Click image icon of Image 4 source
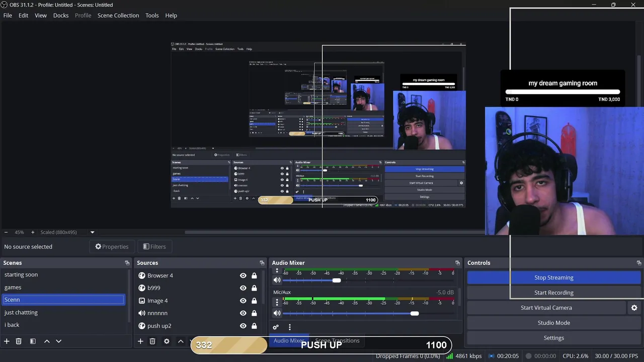 [x=142, y=301]
